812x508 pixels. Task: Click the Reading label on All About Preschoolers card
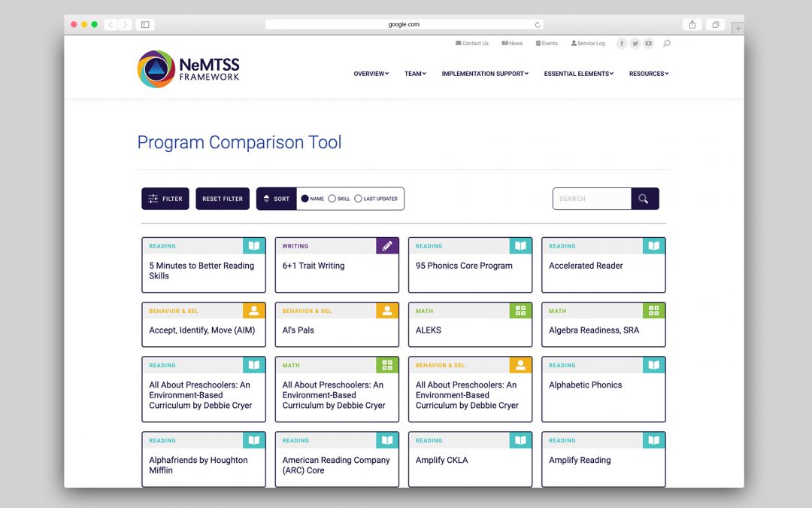point(162,366)
